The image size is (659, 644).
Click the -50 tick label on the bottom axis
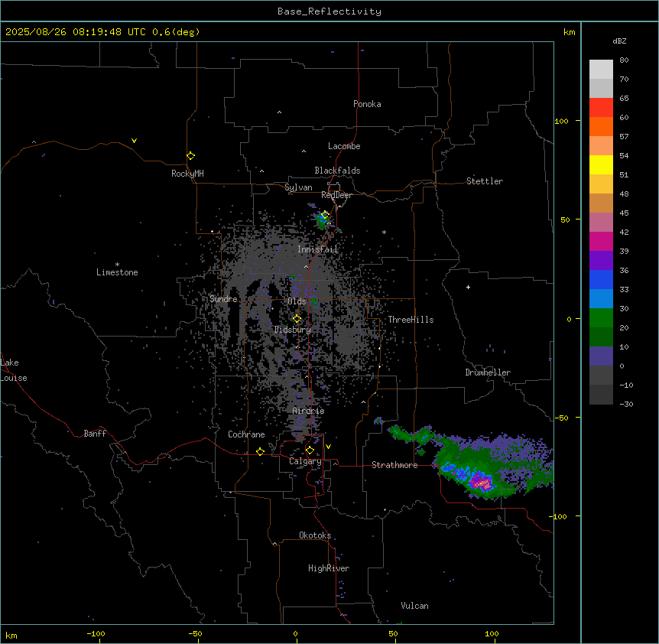(196, 633)
